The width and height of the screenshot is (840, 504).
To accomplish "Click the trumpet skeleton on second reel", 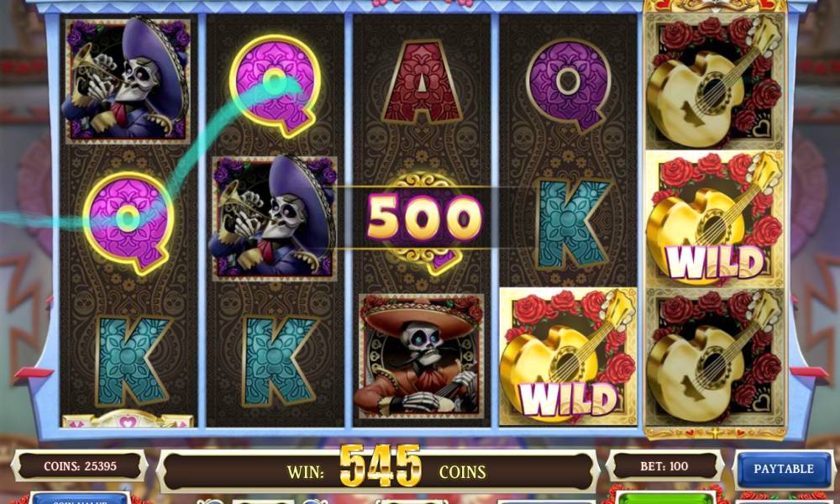I will 275,218.
